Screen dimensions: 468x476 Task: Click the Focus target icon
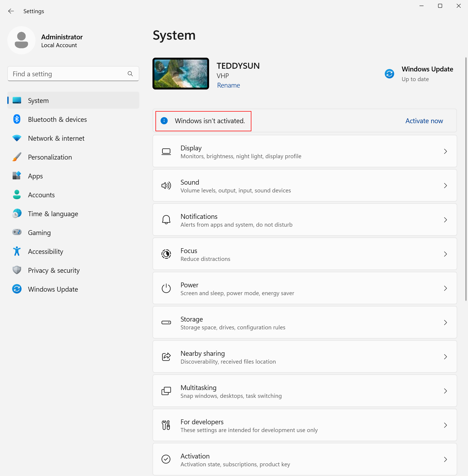pos(166,254)
